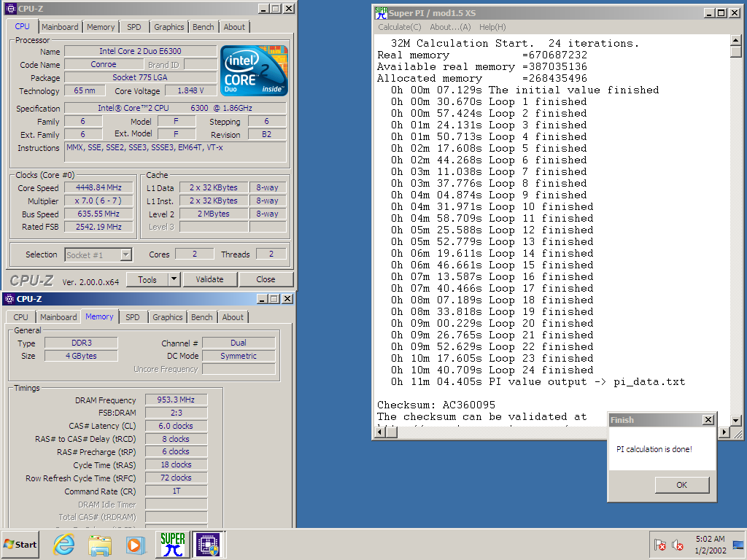Open Graphics tab in top CPU-Z window
The width and height of the screenshot is (747, 560).
pos(169,27)
